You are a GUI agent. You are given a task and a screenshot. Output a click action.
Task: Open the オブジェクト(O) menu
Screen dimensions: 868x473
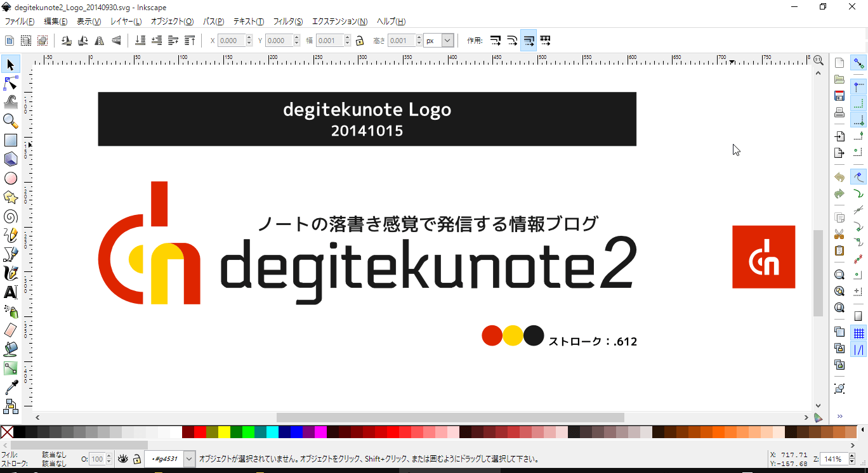172,22
